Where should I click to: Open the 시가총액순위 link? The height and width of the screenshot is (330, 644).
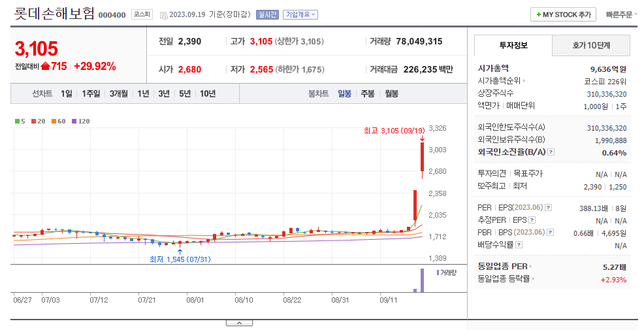click(x=502, y=81)
